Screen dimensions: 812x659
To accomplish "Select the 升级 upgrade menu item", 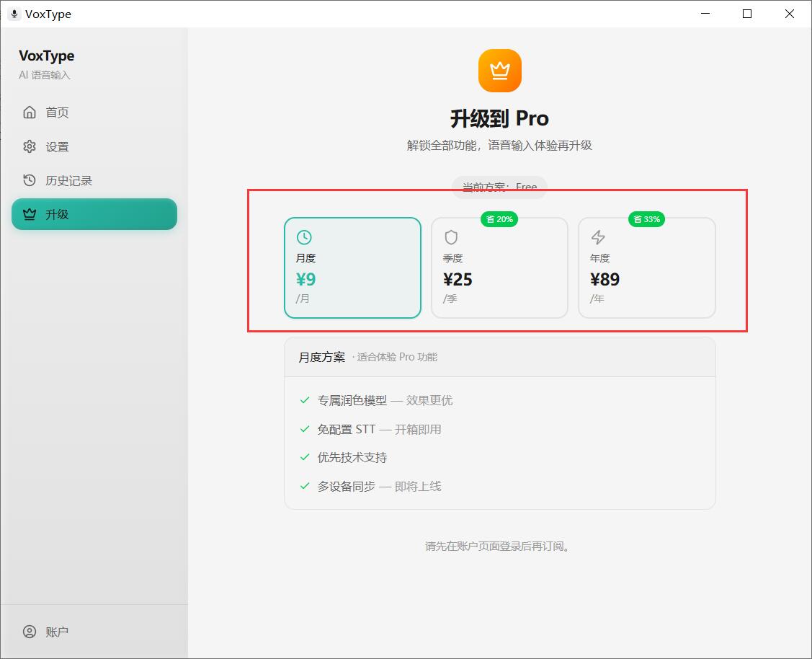I will 94,214.
